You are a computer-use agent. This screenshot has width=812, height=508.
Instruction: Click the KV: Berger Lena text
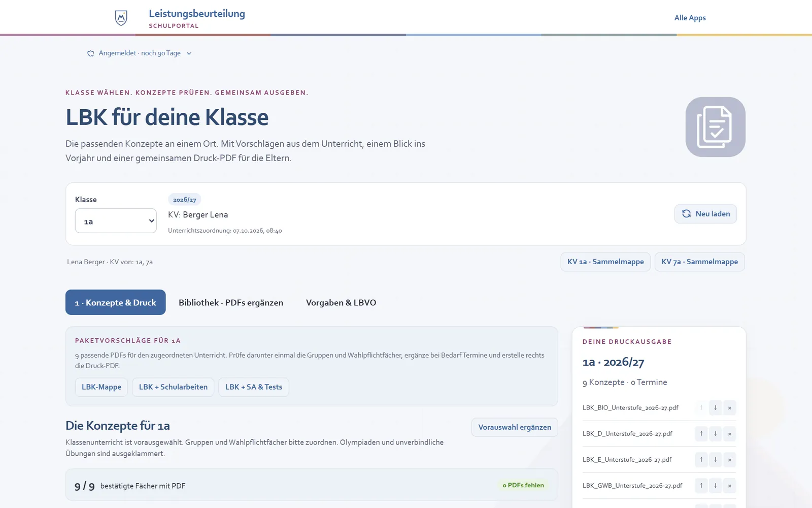pos(198,215)
